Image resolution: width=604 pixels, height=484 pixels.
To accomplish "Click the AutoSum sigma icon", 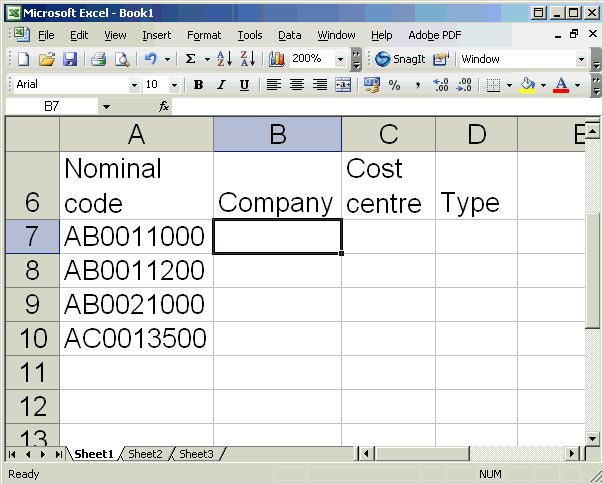I will pos(191,59).
